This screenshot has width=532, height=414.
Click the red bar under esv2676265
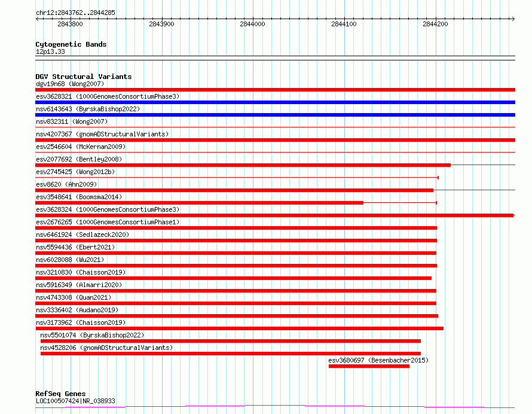coord(236,228)
